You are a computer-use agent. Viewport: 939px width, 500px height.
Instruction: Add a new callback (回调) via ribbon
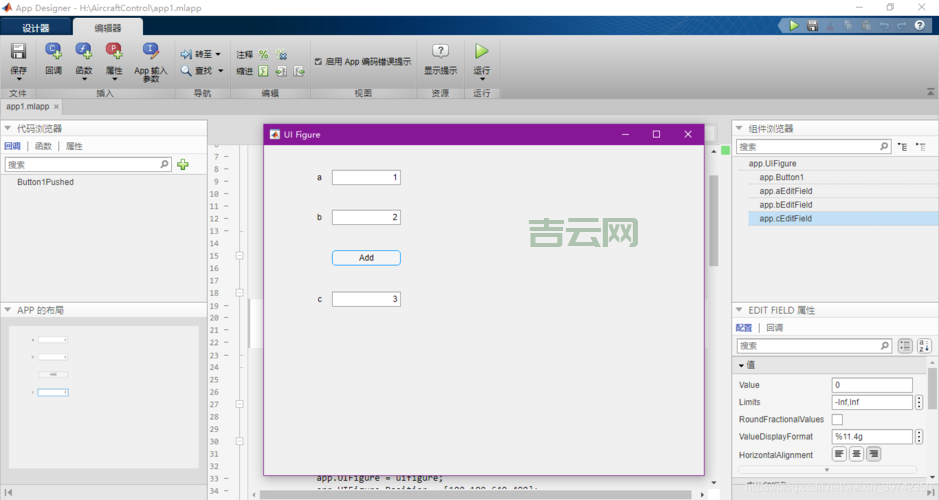coord(53,51)
